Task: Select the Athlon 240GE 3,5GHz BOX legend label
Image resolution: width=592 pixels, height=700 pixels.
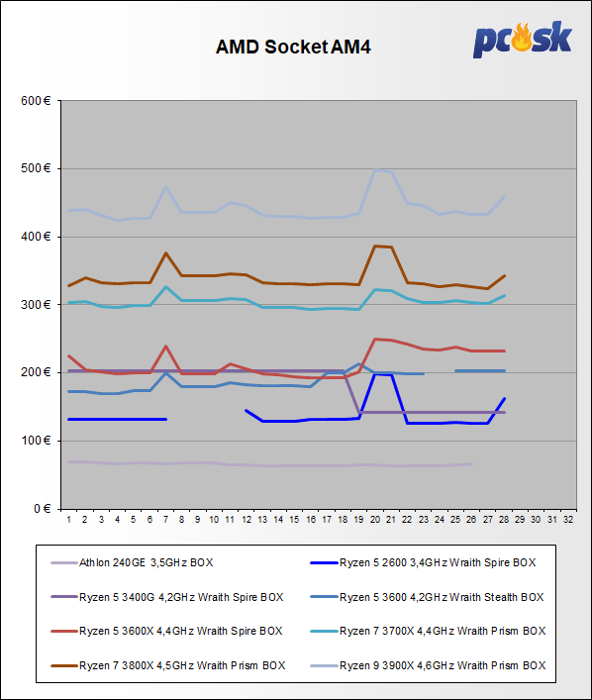Action: coord(146,562)
